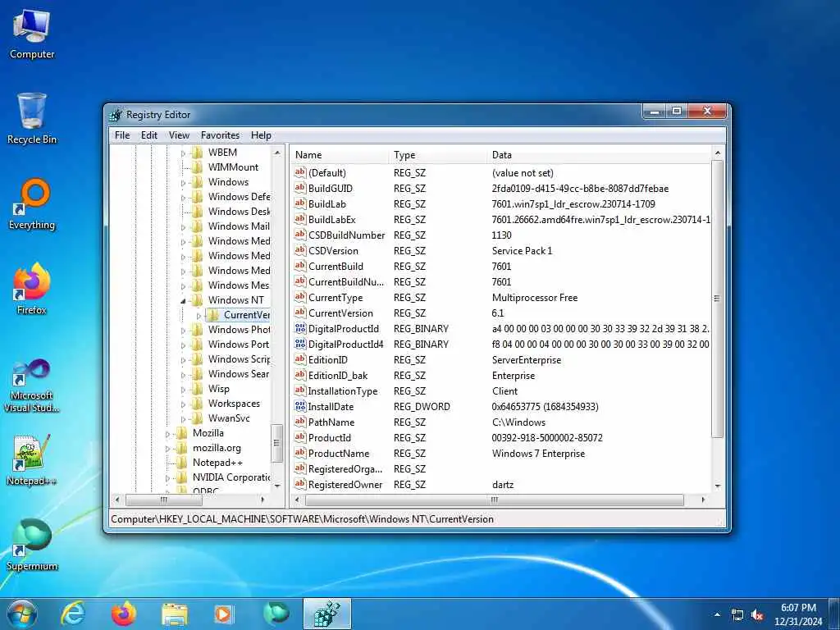This screenshot has height=630, width=840.
Task: Sort by the Data column header
Action: pos(600,155)
